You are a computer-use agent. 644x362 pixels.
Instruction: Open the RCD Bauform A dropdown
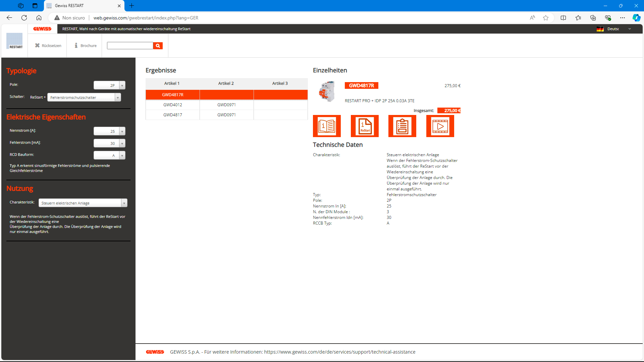pos(109,155)
